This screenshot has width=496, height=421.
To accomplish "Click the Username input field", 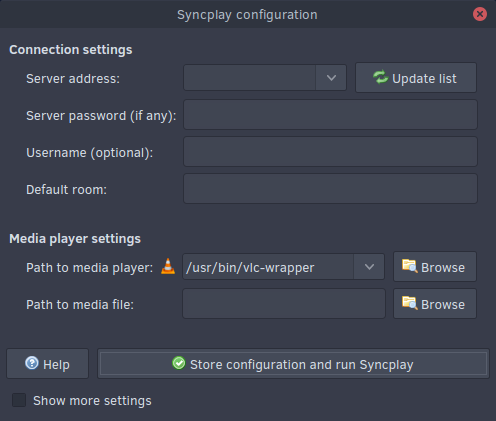I will click(x=330, y=152).
